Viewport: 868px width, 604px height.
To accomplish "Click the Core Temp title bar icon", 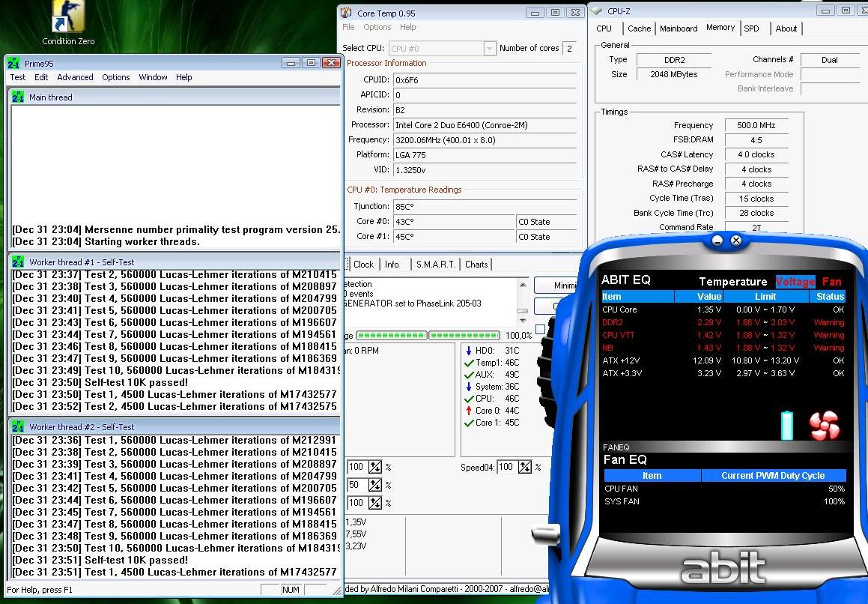I will coord(346,12).
